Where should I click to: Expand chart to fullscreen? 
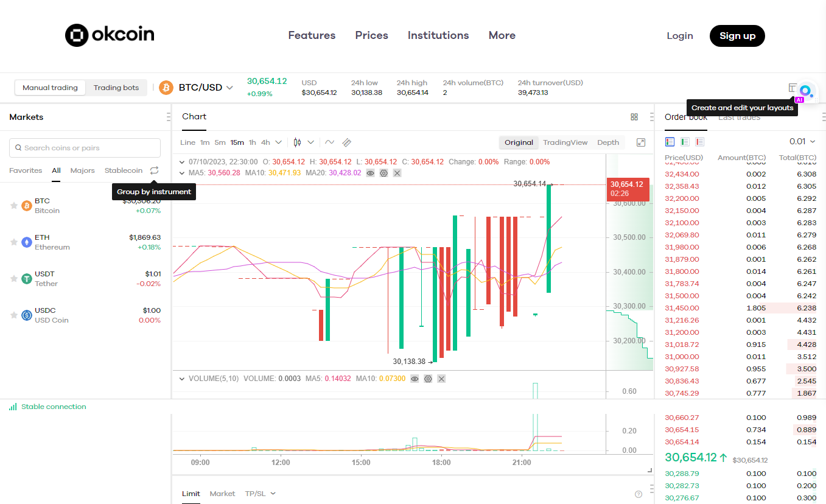[641, 142]
